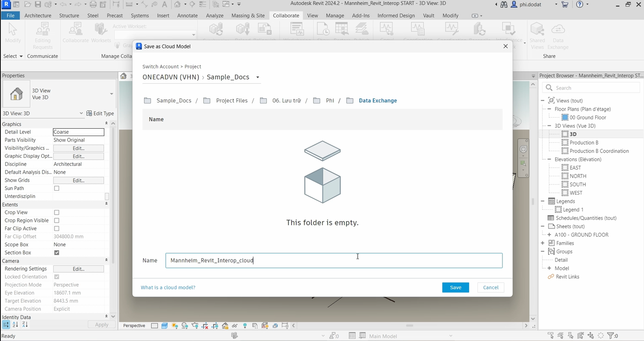Click the Open file icon in quick access toolbar
This screenshot has width=644, height=341.
(27, 4)
